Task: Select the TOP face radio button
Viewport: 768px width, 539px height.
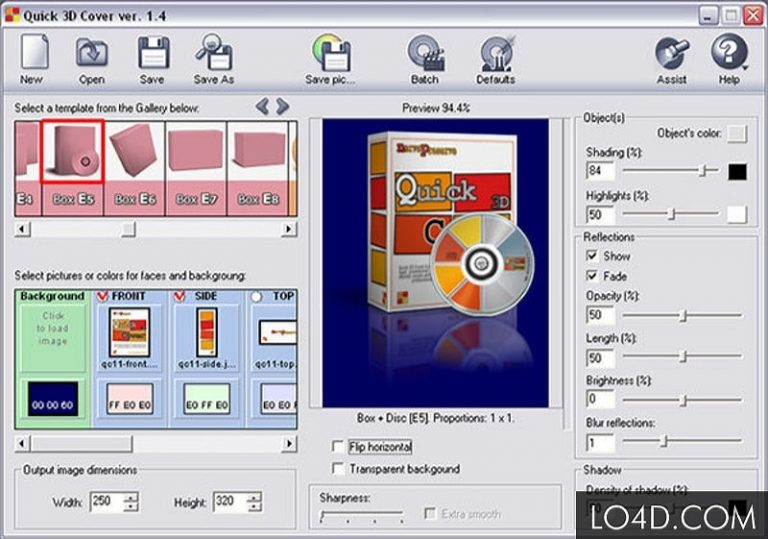Action: [257, 296]
